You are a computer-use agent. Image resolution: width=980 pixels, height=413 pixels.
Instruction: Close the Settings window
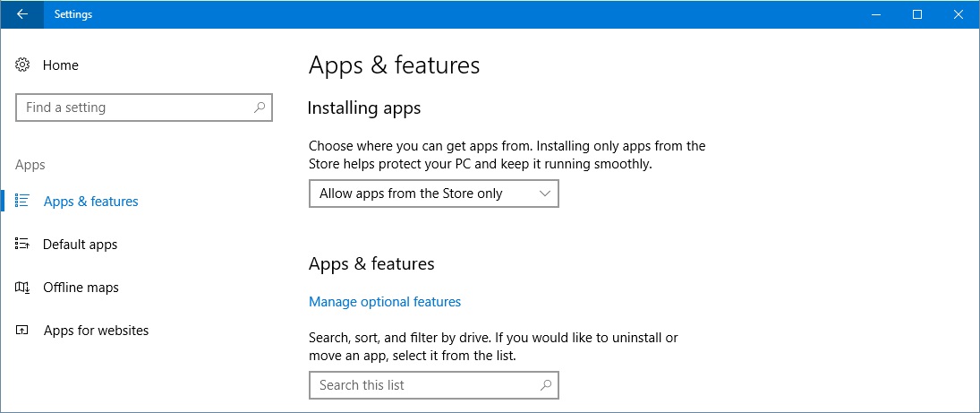click(959, 14)
